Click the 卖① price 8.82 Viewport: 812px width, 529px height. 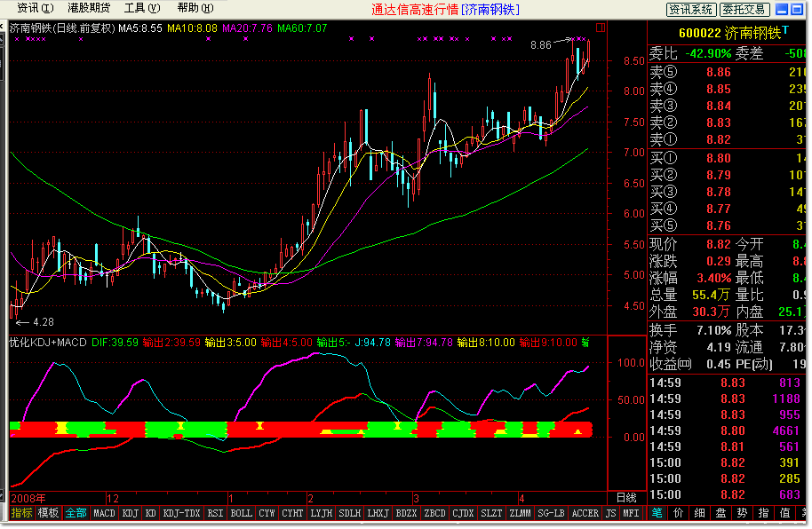coord(719,139)
